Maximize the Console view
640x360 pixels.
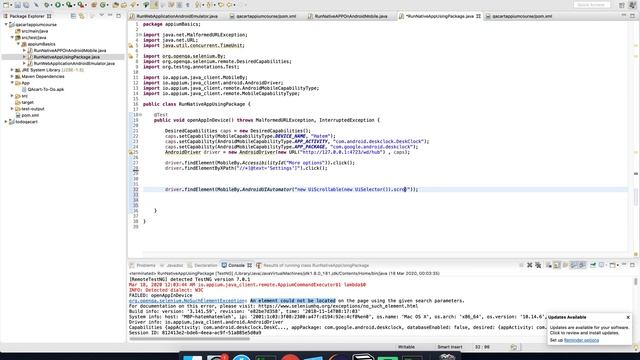(x=632, y=265)
